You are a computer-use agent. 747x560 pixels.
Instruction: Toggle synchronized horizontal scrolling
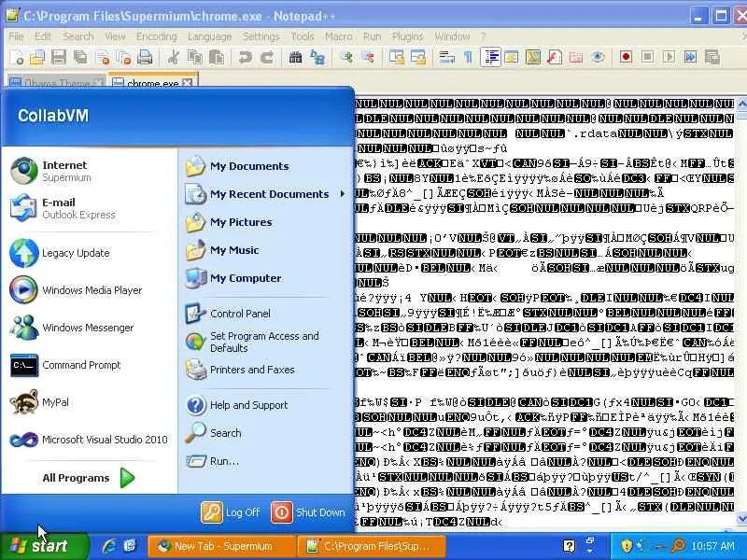(417, 58)
